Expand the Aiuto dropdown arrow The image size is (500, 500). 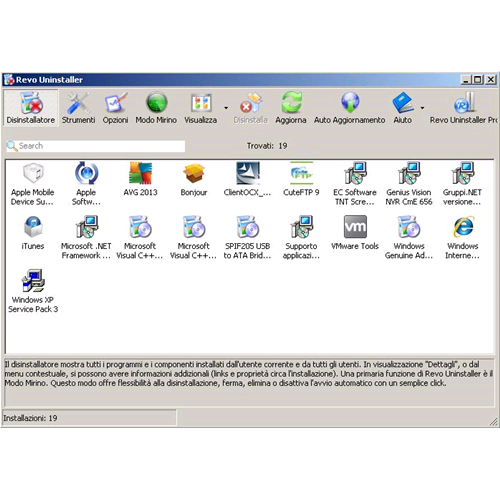pos(422,108)
